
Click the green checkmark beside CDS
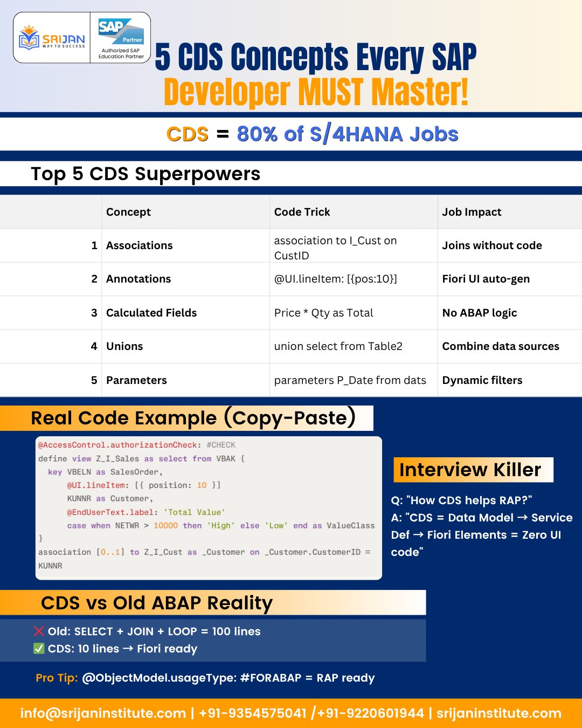[x=39, y=648]
